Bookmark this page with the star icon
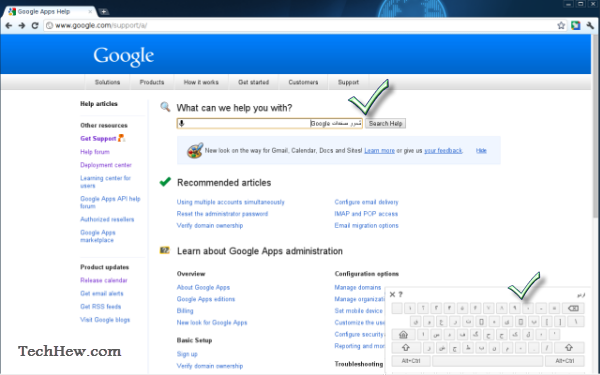This screenshot has width=600, height=375. pos(561,26)
